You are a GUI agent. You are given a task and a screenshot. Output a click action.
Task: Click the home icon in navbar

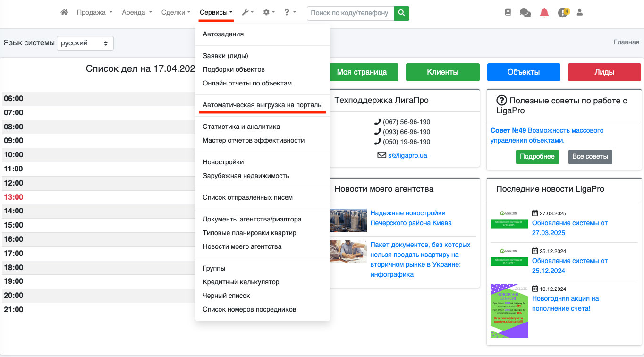64,13
